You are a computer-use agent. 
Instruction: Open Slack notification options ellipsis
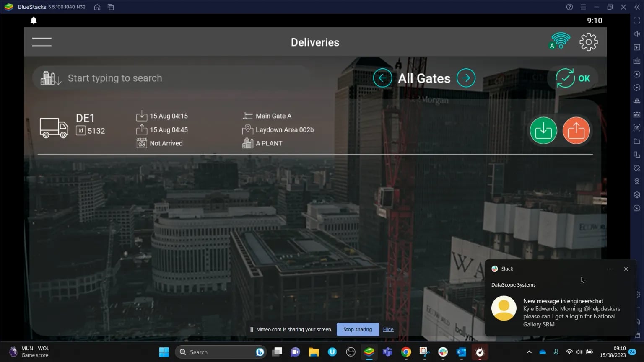coord(609,269)
